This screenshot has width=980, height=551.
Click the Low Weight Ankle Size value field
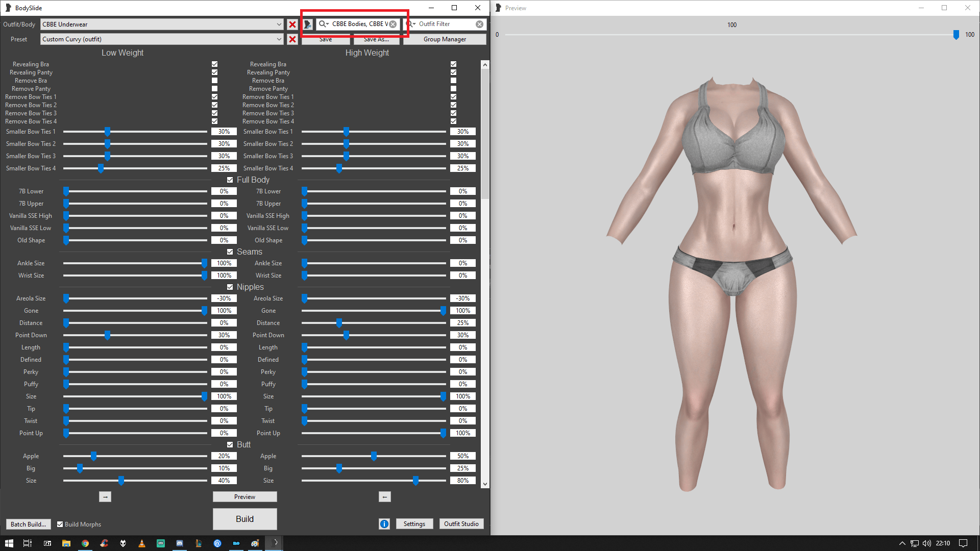(x=224, y=263)
